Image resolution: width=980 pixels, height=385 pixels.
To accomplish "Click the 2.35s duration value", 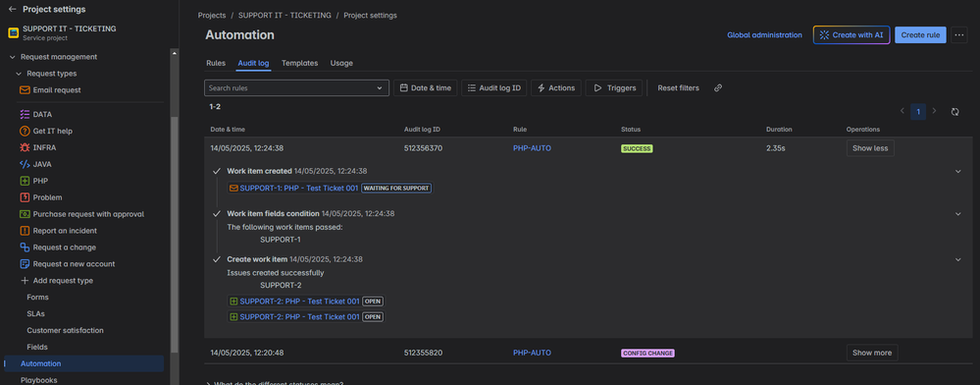I will pyautogui.click(x=776, y=148).
